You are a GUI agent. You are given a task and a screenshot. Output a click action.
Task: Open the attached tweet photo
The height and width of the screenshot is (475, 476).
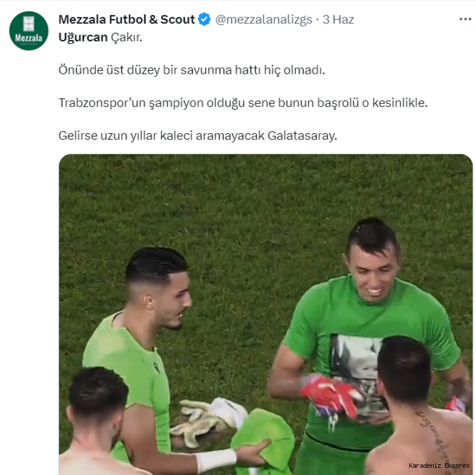tap(265, 314)
